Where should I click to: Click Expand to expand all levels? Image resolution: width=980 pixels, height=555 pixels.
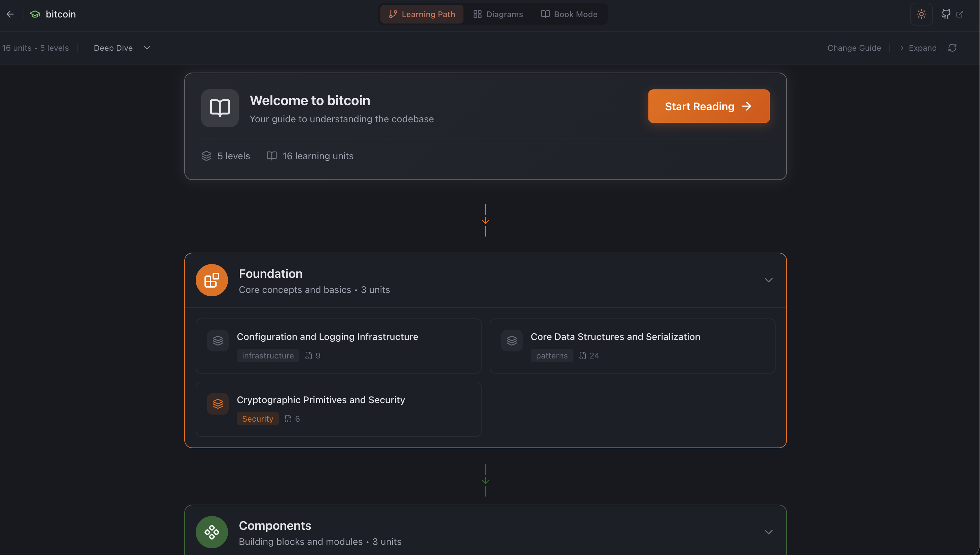(918, 48)
